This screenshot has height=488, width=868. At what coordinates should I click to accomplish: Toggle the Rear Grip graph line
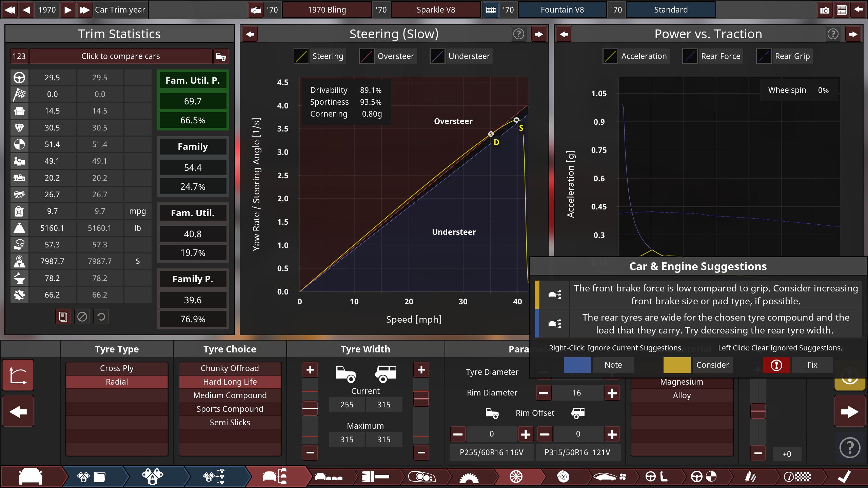(x=764, y=56)
